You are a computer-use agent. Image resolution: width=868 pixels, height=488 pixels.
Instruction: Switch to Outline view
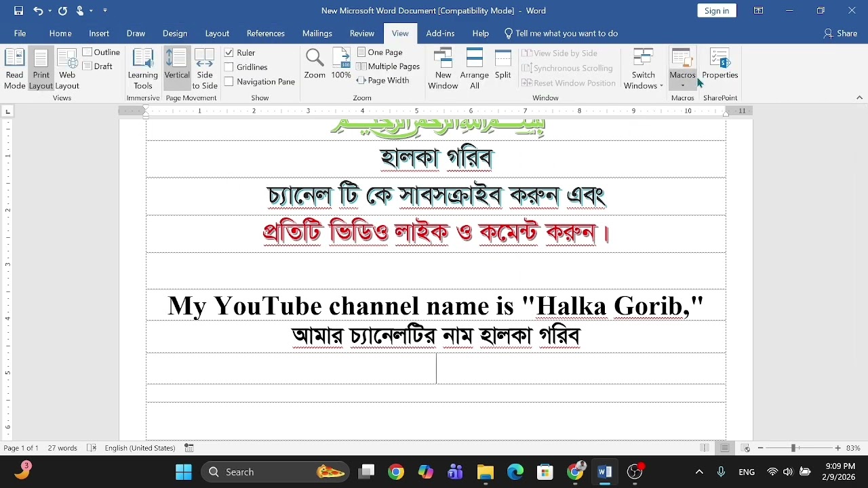pyautogui.click(x=102, y=52)
